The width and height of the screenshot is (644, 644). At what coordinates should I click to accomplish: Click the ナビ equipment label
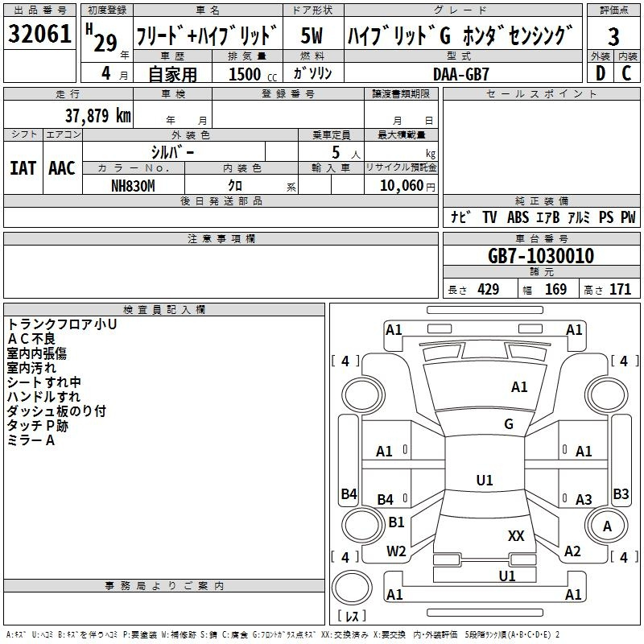[460, 217]
